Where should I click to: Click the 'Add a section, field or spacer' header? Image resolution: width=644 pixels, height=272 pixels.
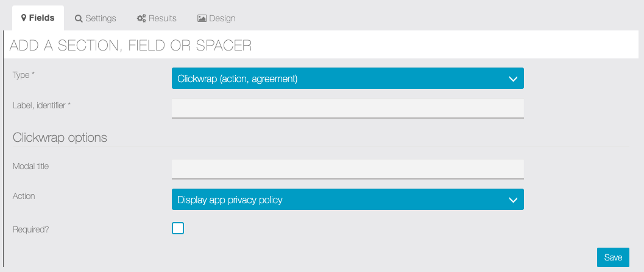point(131,46)
